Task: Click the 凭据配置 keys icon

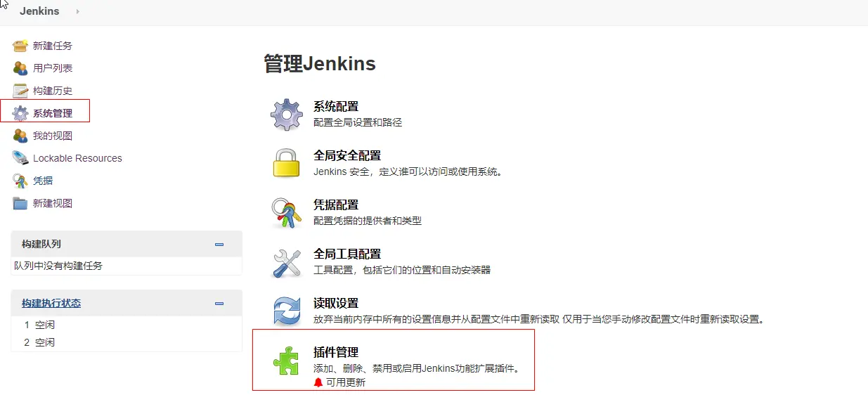Action: tap(287, 213)
